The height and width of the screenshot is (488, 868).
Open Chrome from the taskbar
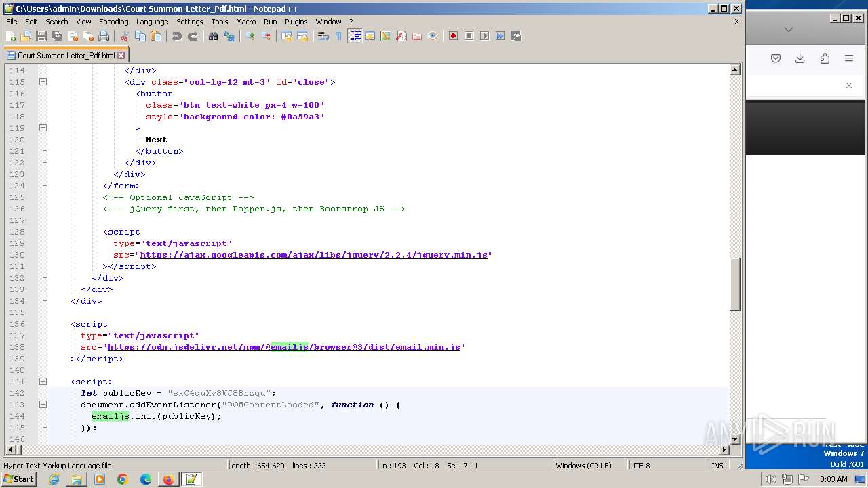122,479
